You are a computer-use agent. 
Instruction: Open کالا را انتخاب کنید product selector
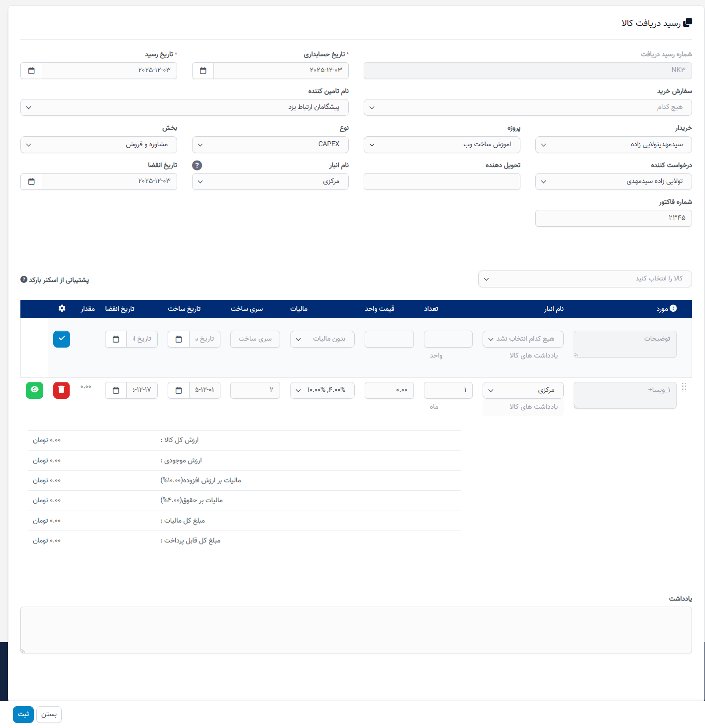(585, 279)
